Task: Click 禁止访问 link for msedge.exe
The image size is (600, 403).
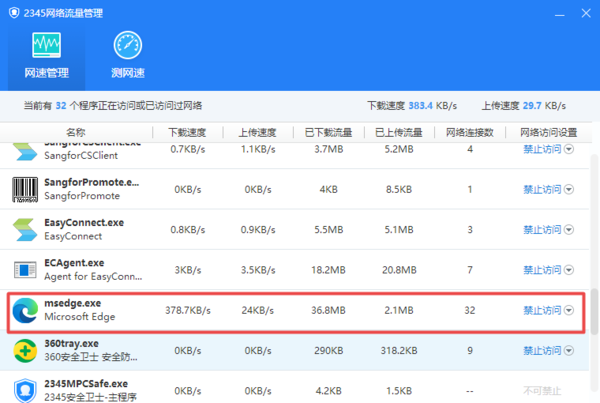Action: (542, 310)
